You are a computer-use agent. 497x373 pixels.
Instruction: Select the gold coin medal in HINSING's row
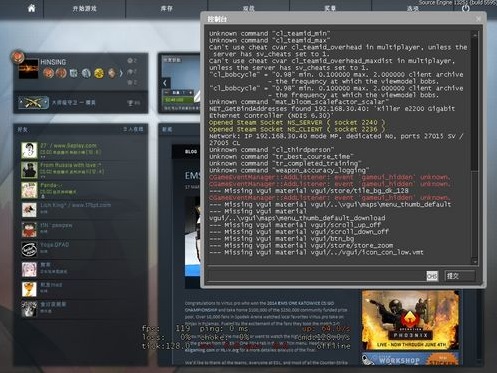click(99, 73)
